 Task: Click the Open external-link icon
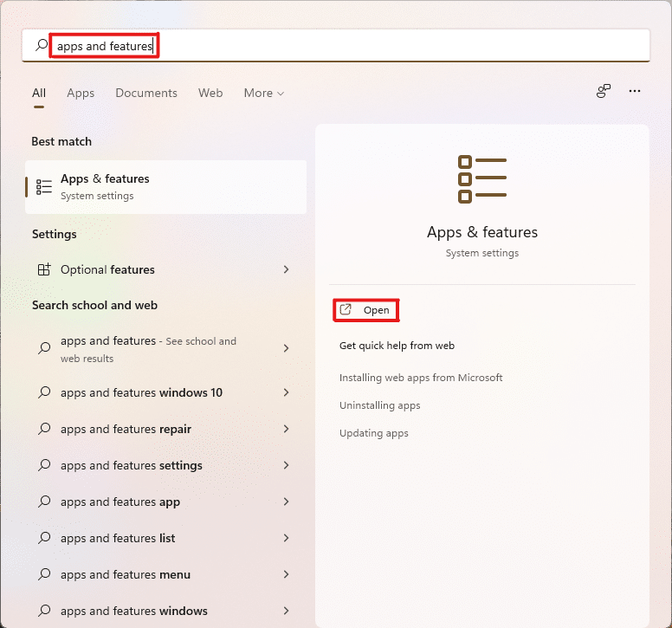click(x=346, y=310)
